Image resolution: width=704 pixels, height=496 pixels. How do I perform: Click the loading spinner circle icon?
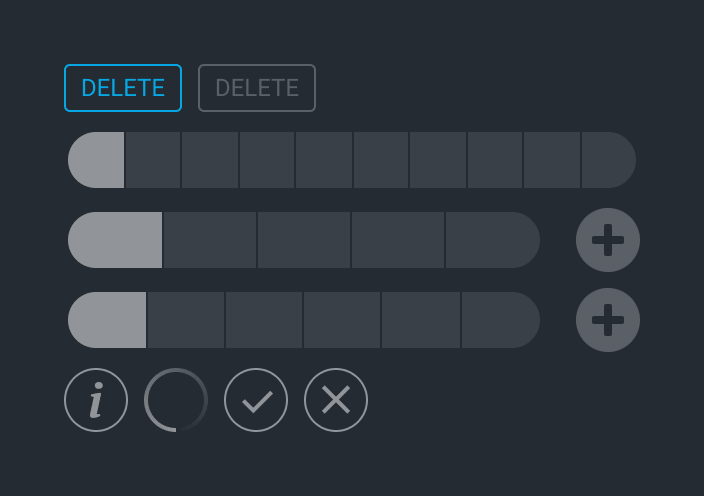tap(176, 400)
